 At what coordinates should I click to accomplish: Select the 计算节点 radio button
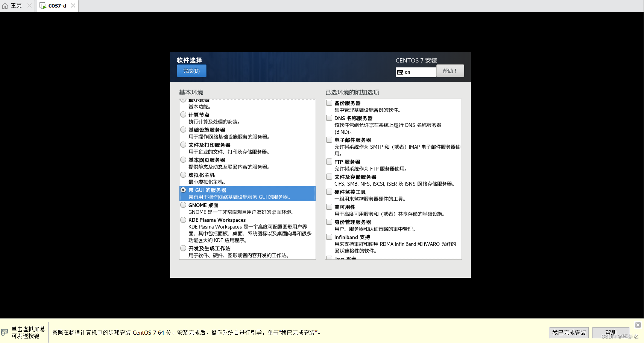183,114
